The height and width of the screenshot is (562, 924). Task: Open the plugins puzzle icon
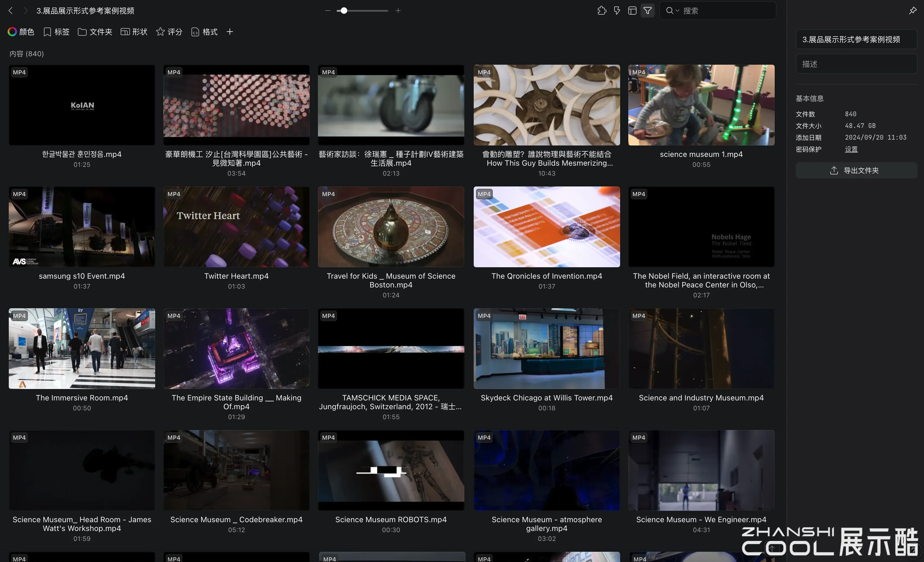coord(602,11)
